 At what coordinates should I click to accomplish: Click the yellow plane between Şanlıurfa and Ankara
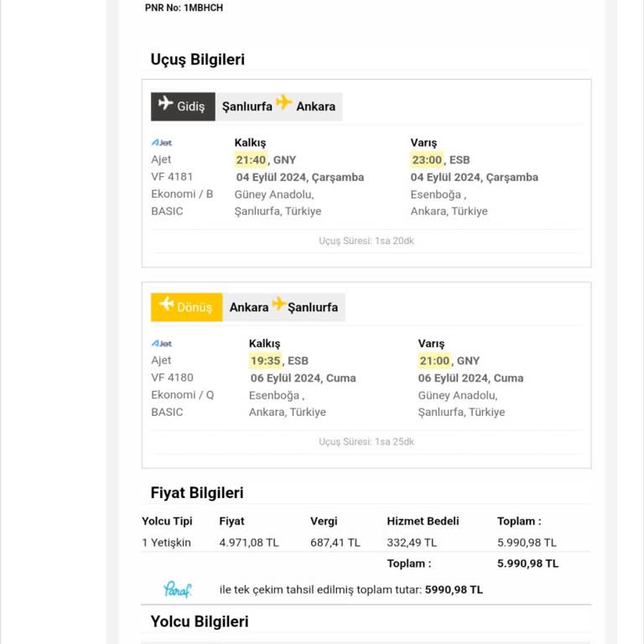click(284, 103)
